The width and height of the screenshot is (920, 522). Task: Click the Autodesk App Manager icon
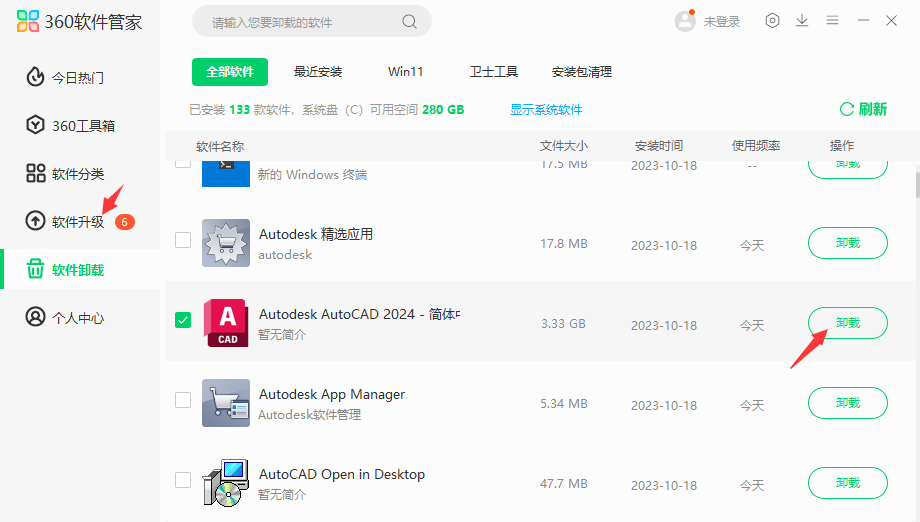(226, 403)
